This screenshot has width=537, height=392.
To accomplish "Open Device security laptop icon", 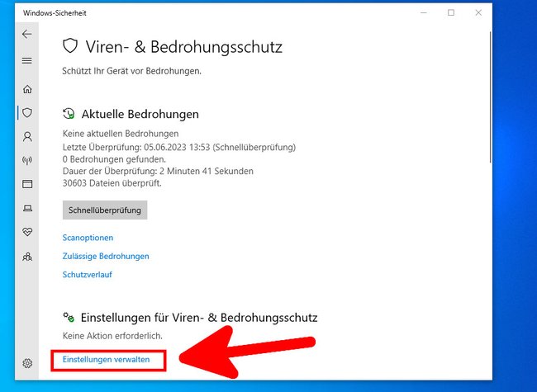I will pos(27,208).
